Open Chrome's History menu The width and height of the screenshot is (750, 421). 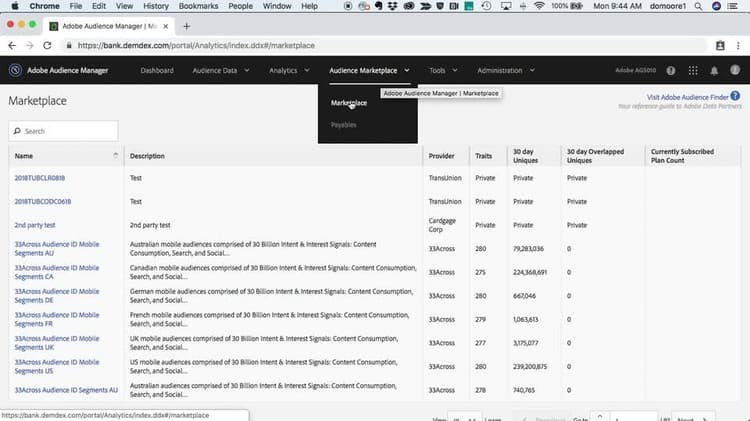156,6
